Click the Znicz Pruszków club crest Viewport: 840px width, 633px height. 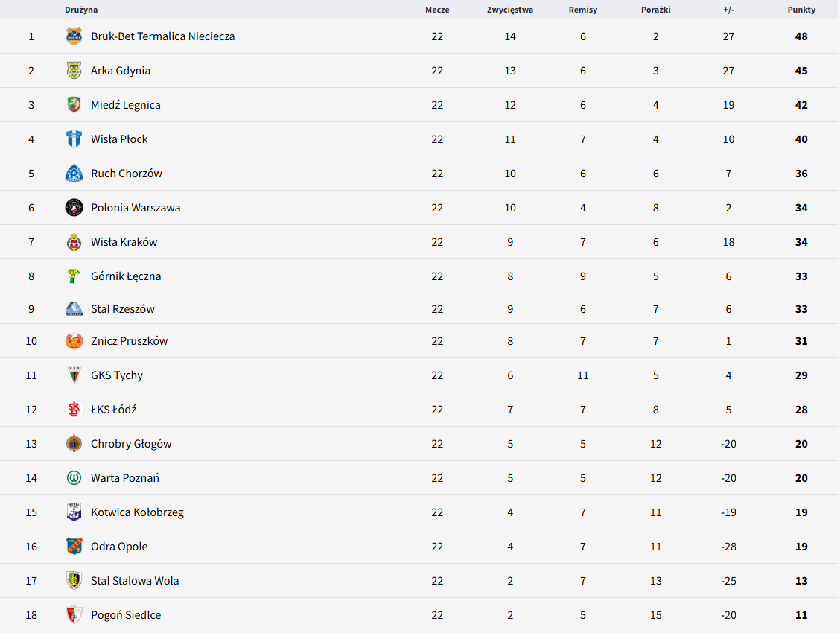click(x=74, y=341)
